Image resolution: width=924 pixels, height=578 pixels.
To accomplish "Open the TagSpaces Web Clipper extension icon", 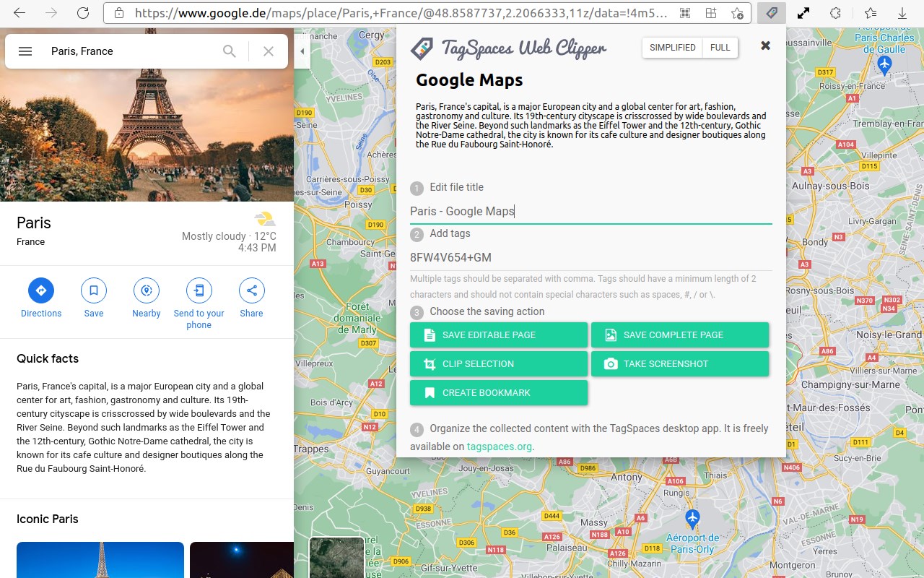I will pyautogui.click(x=771, y=13).
